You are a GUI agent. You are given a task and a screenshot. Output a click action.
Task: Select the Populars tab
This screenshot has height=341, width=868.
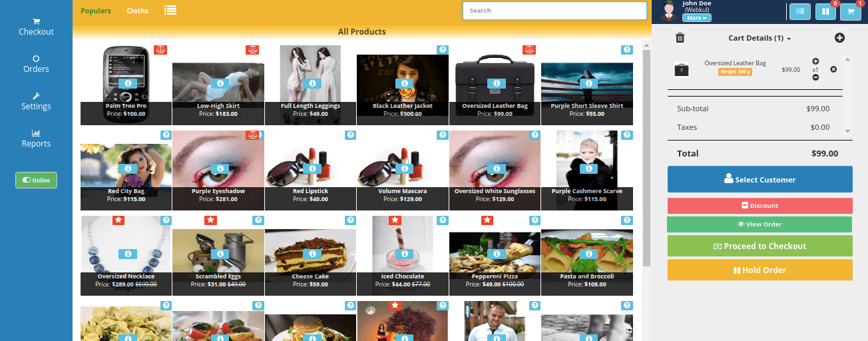point(95,11)
